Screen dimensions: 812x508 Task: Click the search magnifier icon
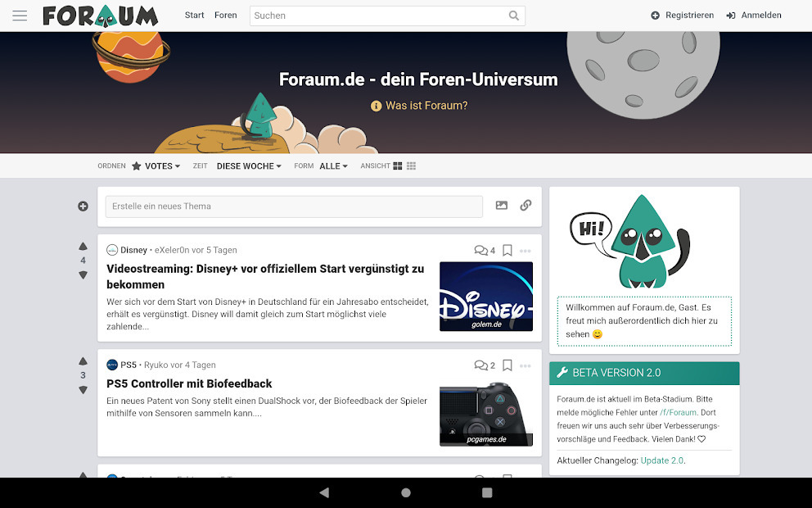513,16
